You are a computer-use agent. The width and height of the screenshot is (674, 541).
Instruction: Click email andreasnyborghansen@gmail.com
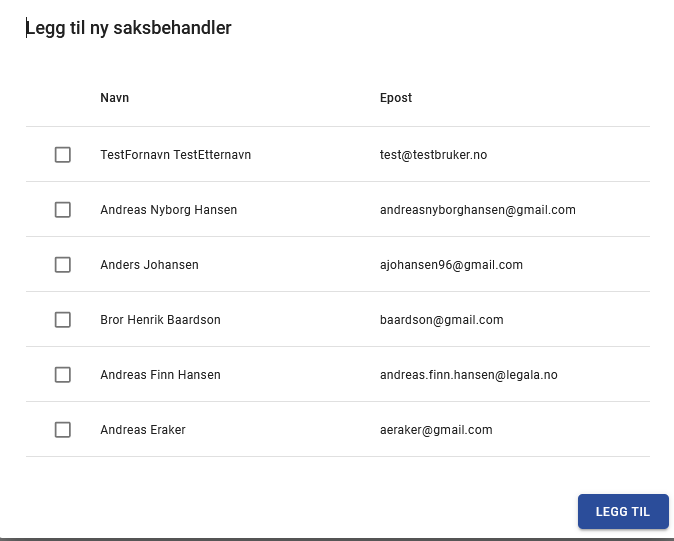tap(478, 210)
